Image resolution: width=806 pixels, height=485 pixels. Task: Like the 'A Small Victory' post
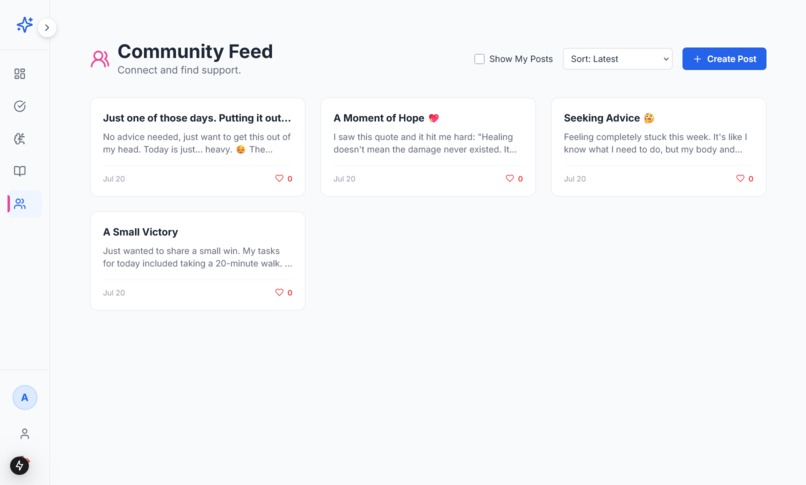click(284, 292)
